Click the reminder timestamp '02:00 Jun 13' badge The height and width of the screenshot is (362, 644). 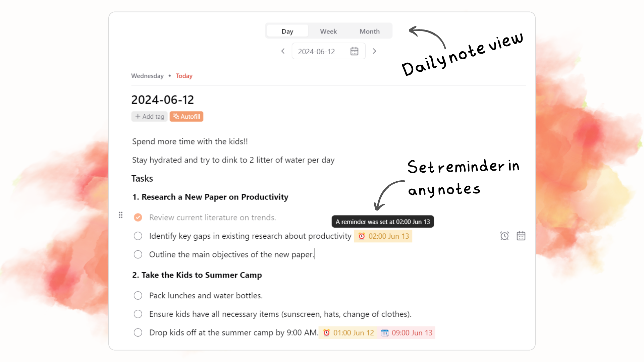(x=383, y=236)
